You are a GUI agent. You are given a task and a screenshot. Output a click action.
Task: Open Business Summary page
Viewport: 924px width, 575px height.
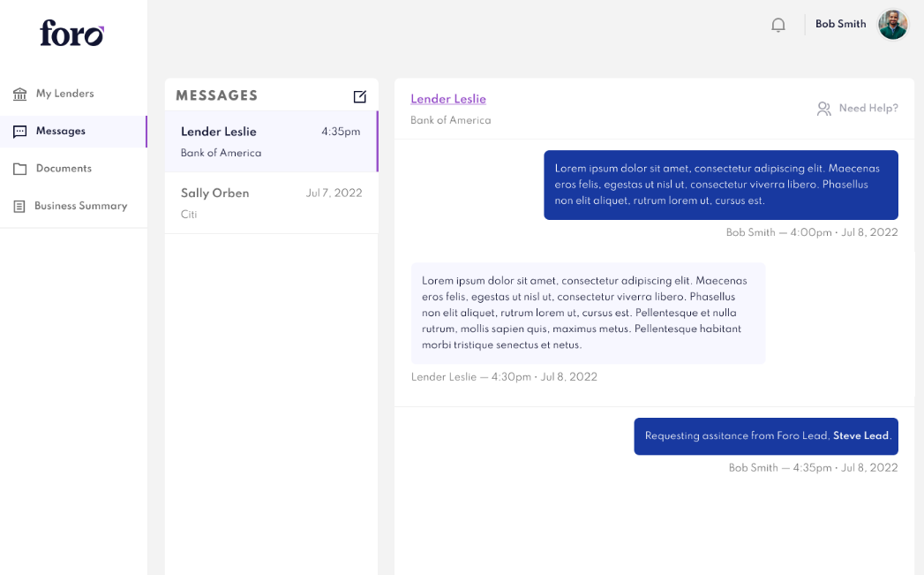click(x=80, y=206)
